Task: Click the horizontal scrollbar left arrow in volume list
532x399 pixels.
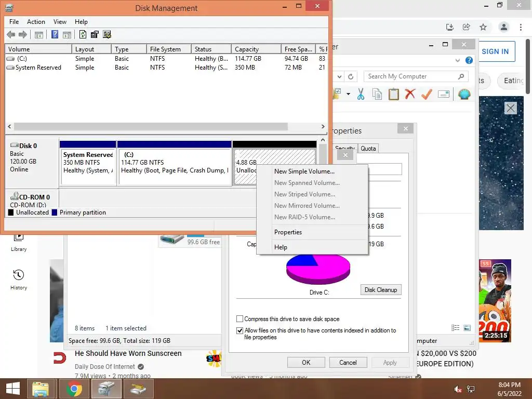Action: [9, 127]
